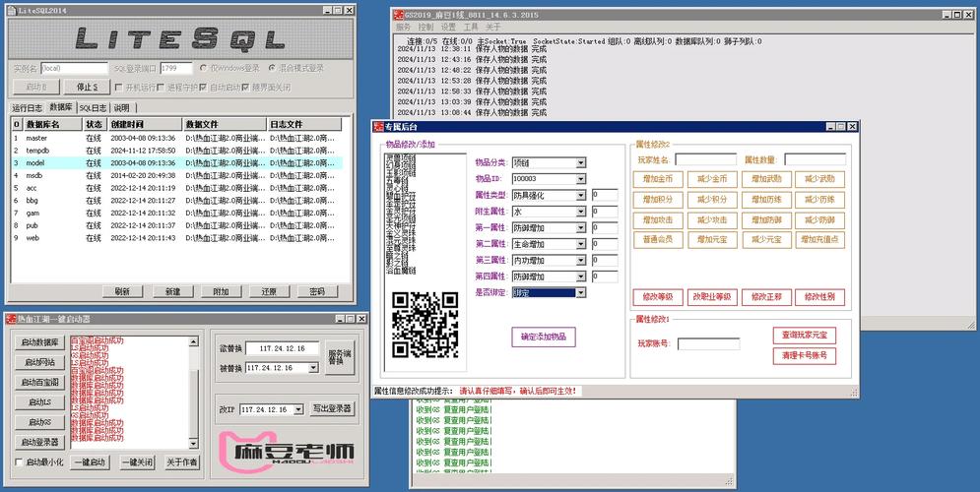Switch to the SQL日志 tab

(93, 108)
